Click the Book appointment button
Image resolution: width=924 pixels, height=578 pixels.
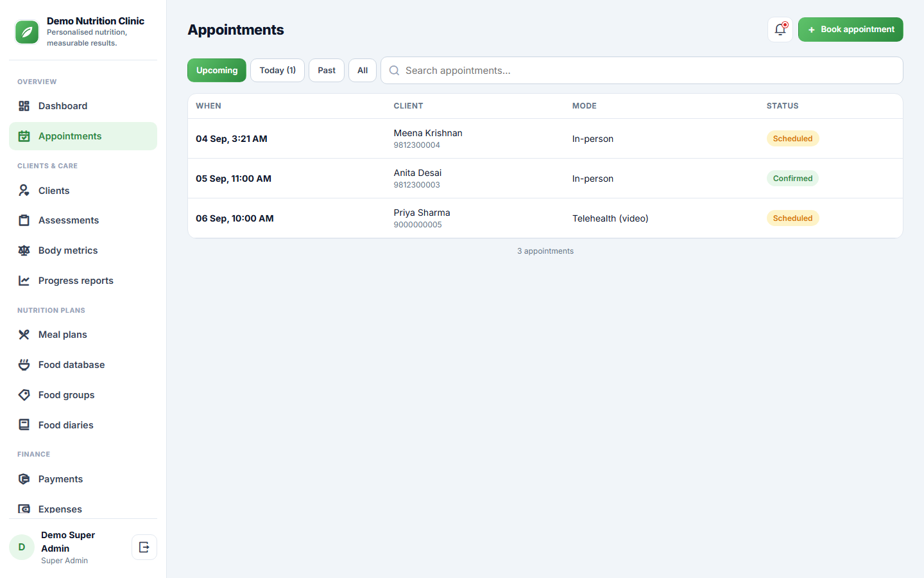850,30
